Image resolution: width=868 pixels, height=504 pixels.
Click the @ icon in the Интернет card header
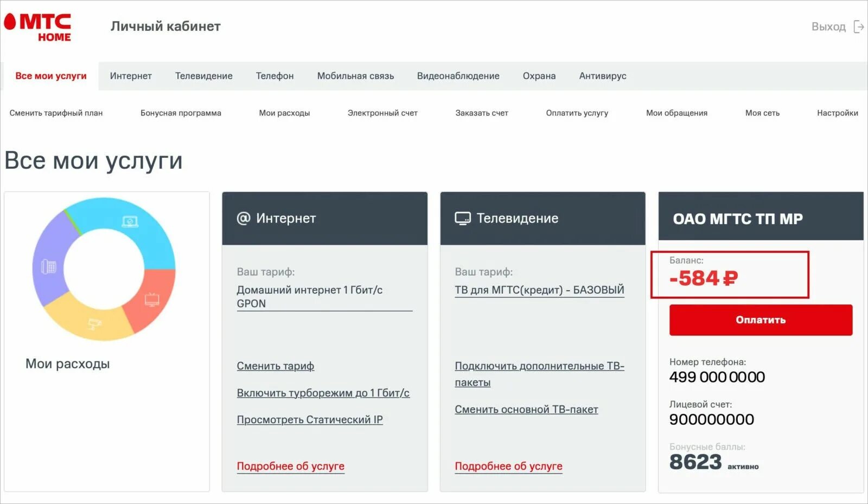(244, 218)
